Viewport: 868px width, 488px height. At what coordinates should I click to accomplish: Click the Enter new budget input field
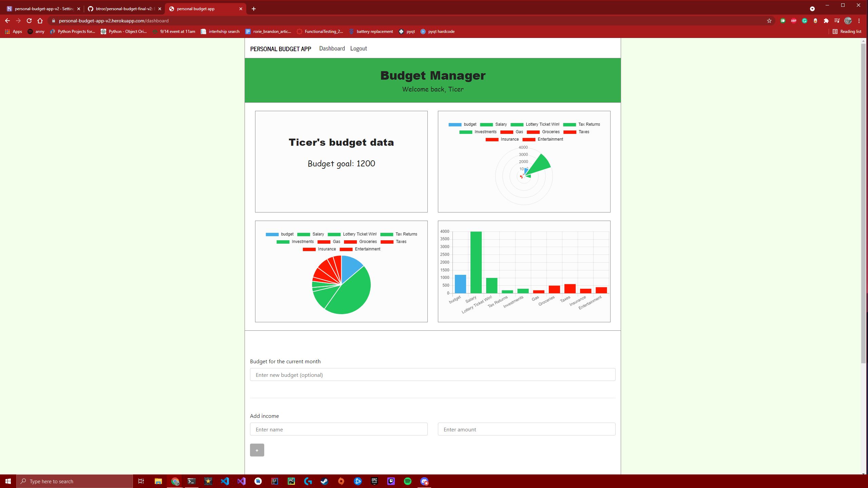click(x=432, y=374)
